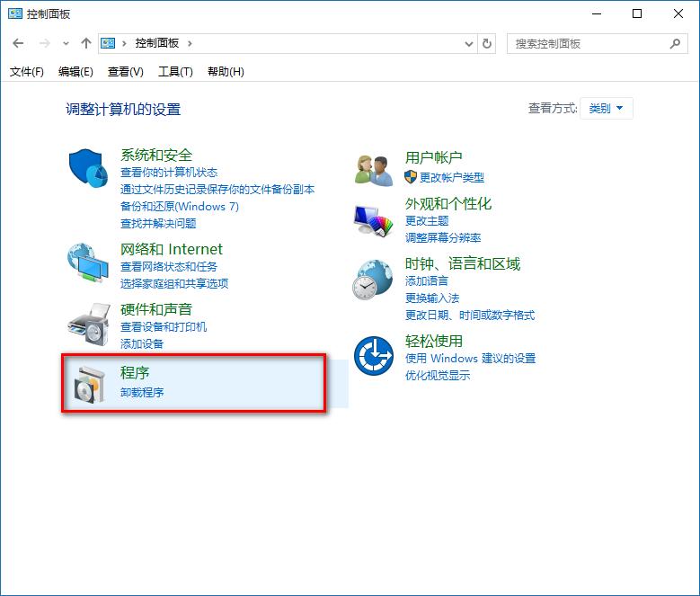
Task: Open the Programs (程序) disc icon
Action: [x=90, y=385]
